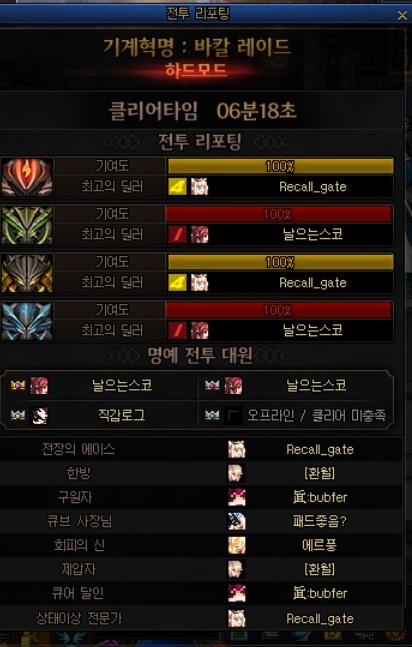Click the red lightning dragon boss icon
The width and height of the screenshot is (412, 647).
pos(27,177)
